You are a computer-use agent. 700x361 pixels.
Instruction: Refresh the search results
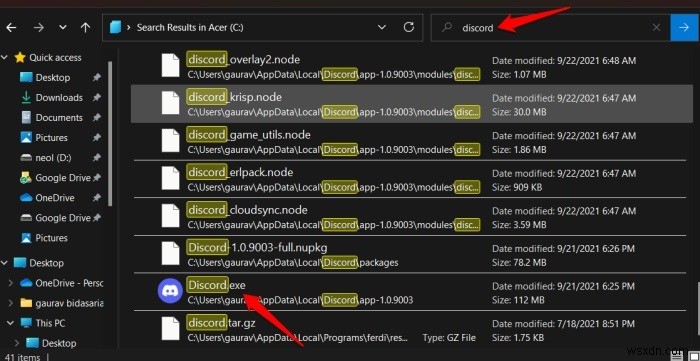click(408, 28)
